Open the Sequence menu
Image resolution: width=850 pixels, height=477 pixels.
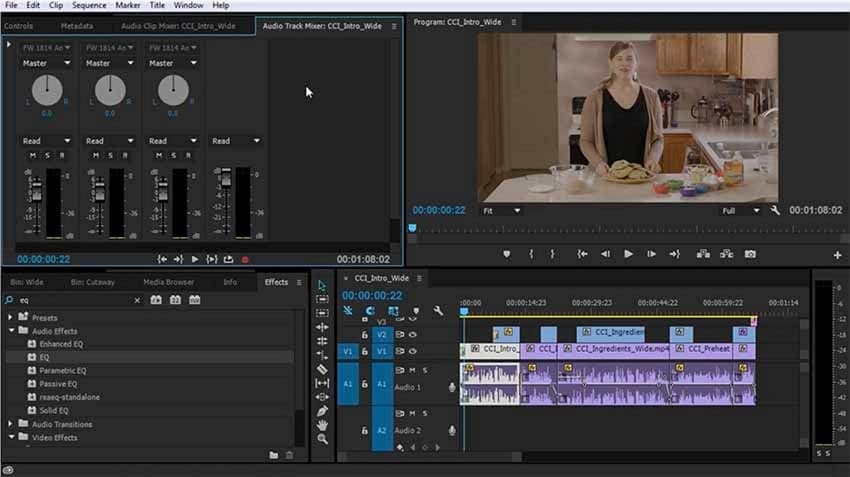(x=89, y=5)
